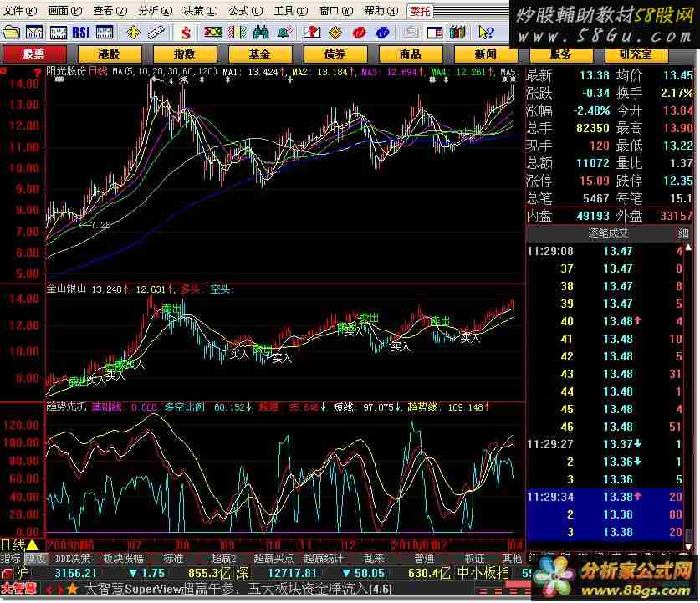Open the 公式(U) menu
The height and width of the screenshot is (603, 700).
click(x=246, y=10)
